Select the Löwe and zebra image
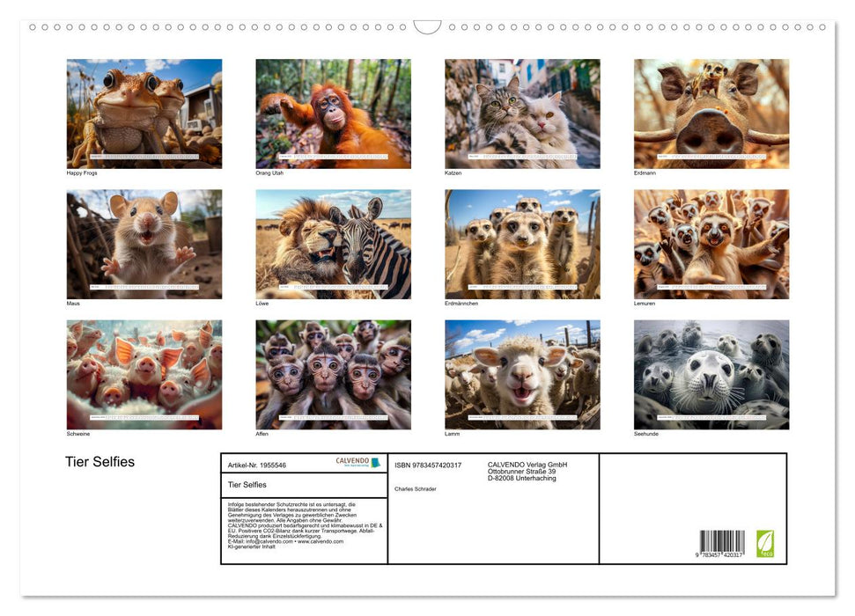The width and height of the screenshot is (855, 616). click(333, 243)
